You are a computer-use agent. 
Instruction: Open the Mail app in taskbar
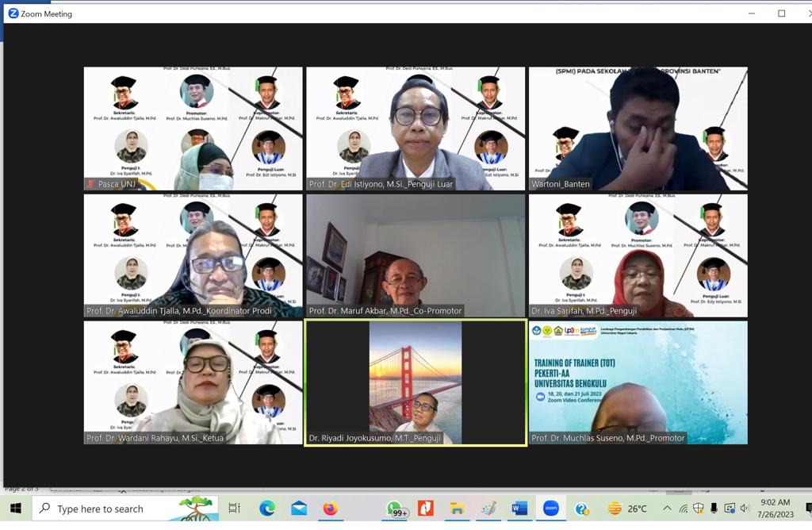click(299, 509)
